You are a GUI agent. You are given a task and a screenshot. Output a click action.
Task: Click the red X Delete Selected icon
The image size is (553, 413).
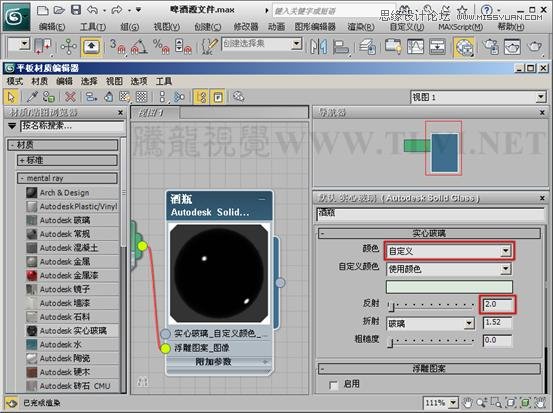coord(71,97)
